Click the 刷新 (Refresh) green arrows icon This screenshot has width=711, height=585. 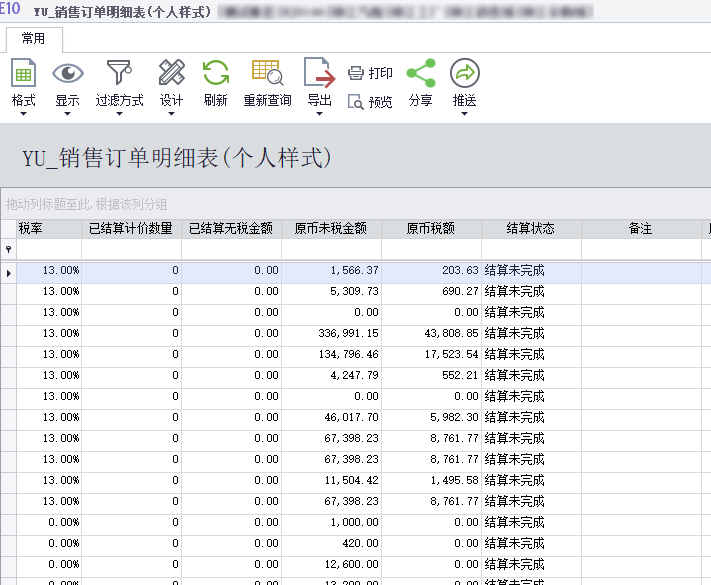coord(215,73)
